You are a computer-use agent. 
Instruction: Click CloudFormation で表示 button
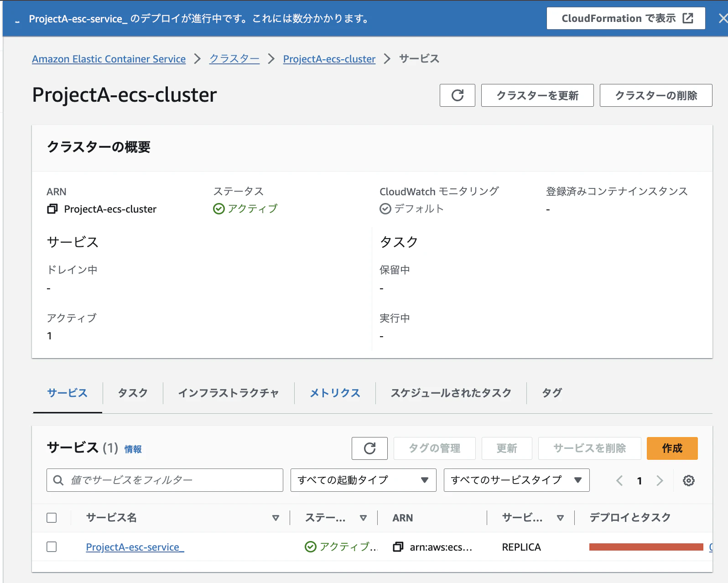pyautogui.click(x=626, y=18)
